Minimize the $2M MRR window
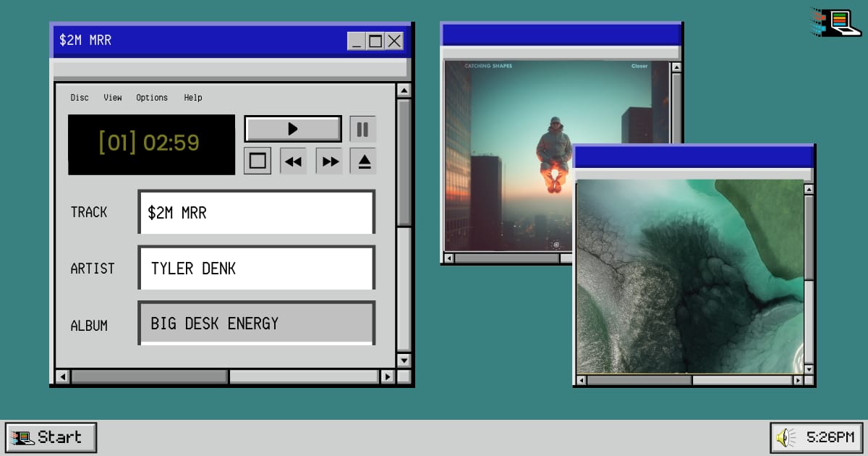Viewport: 868px width, 456px height. pos(356,41)
